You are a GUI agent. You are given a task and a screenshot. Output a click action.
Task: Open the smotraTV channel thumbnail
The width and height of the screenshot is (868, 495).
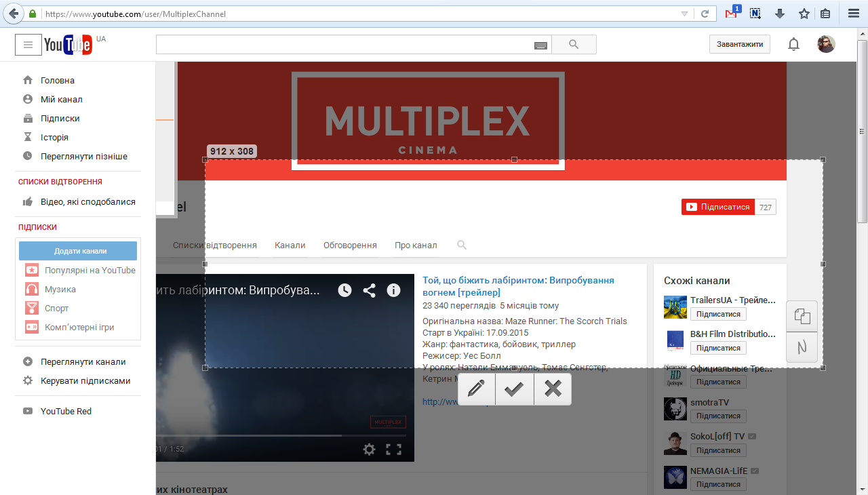tap(675, 409)
